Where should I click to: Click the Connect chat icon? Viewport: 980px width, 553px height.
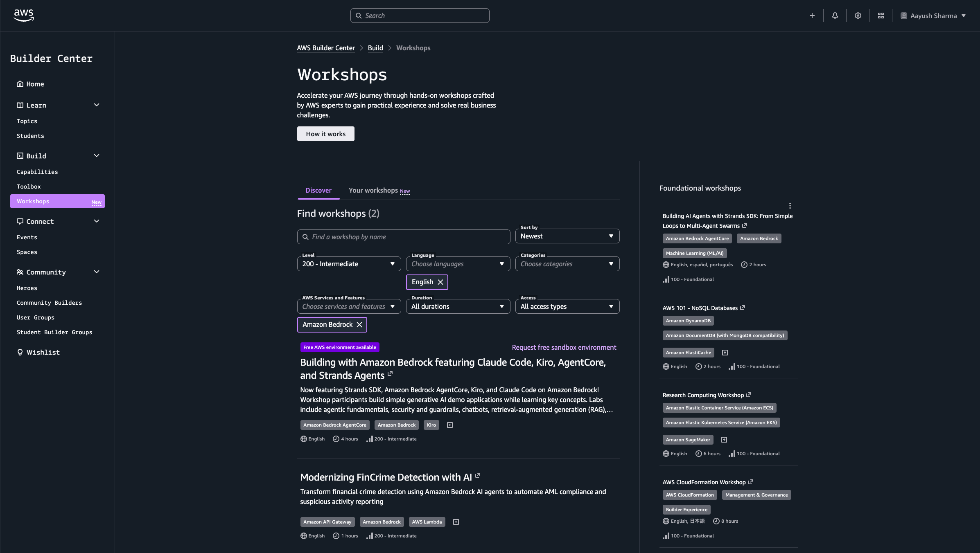[x=20, y=221]
